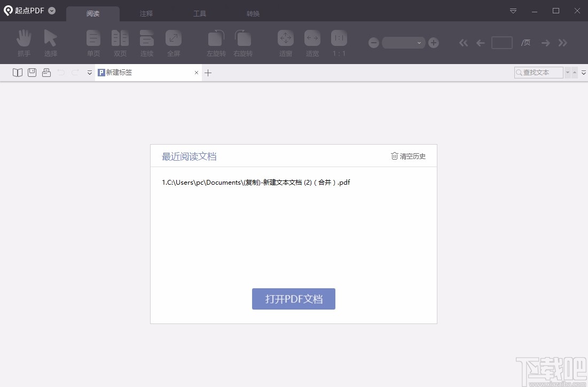Clear history using 清空历史
Screen dimensions: 588x387
408,156
